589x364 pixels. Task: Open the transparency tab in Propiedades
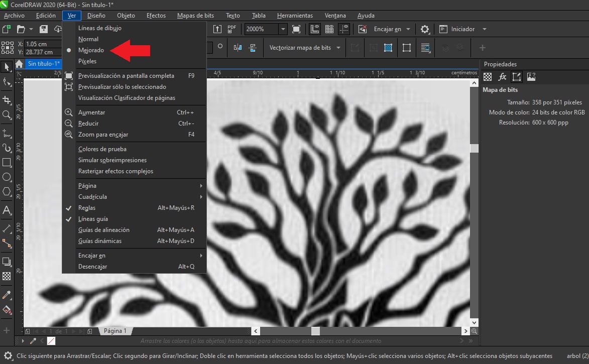[x=487, y=77]
